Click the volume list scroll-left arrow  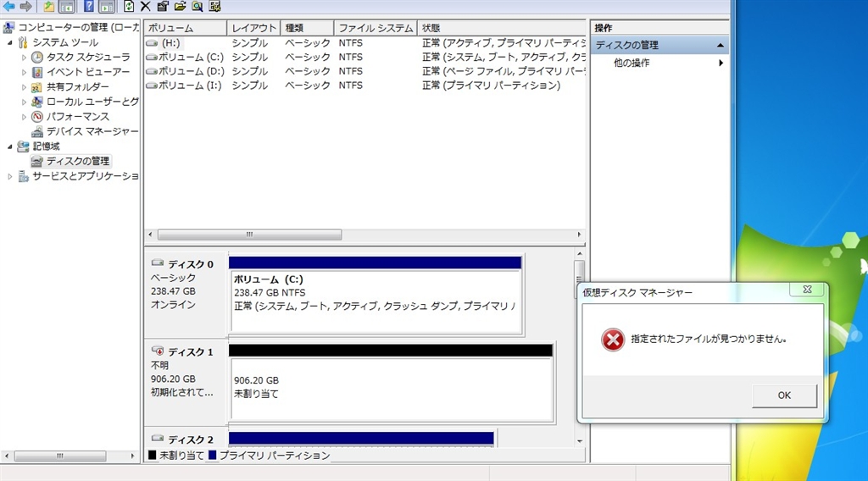(x=150, y=235)
